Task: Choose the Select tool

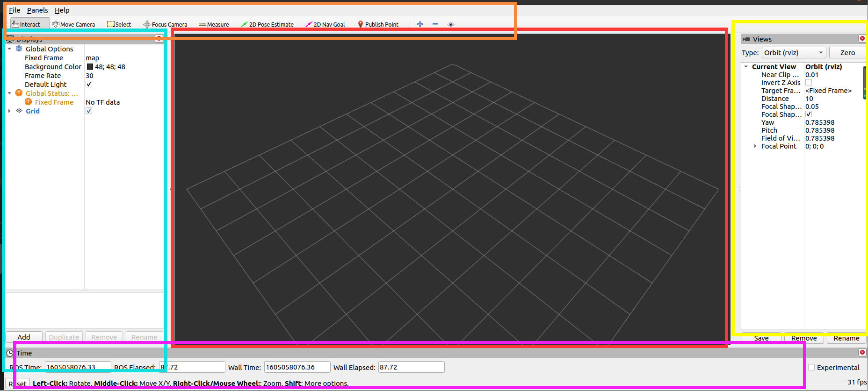Action: (x=119, y=24)
